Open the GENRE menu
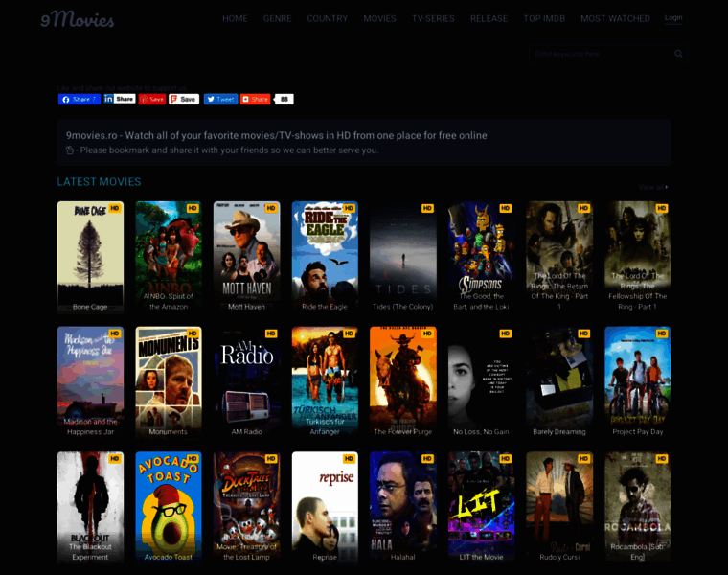The image size is (728, 575). (277, 18)
